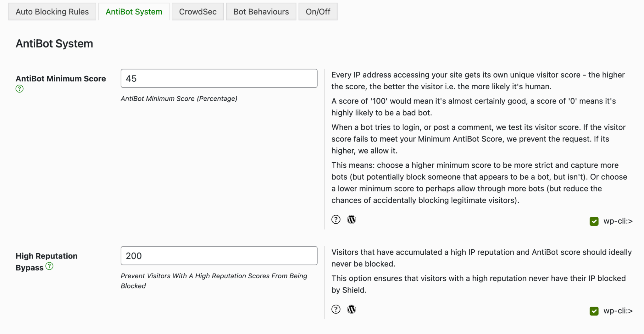Select the Bot Behaviours tab
This screenshot has width=644, height=334.
tap(261, 12)
